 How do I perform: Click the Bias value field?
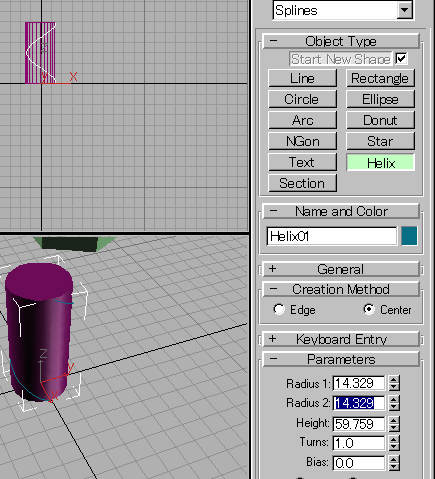359,463
